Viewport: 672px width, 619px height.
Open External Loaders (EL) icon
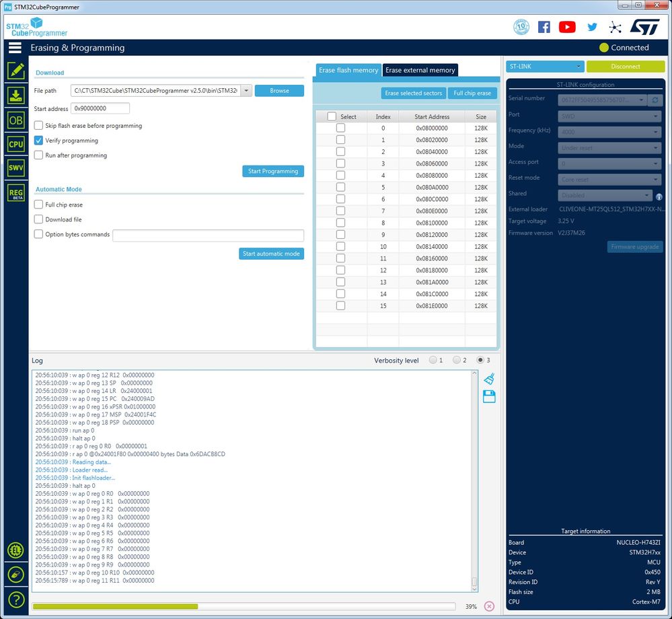(16, 550)
